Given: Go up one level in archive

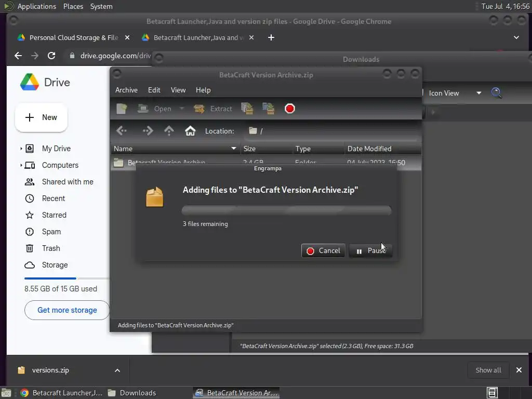Looking at the screenshot, I should point(169,131).
